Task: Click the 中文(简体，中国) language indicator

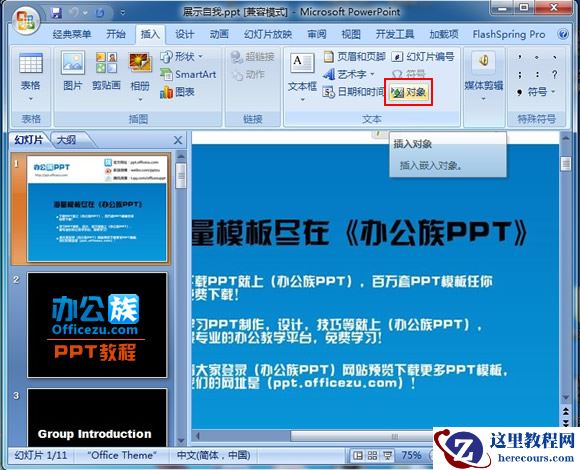Action: (214, 455)
